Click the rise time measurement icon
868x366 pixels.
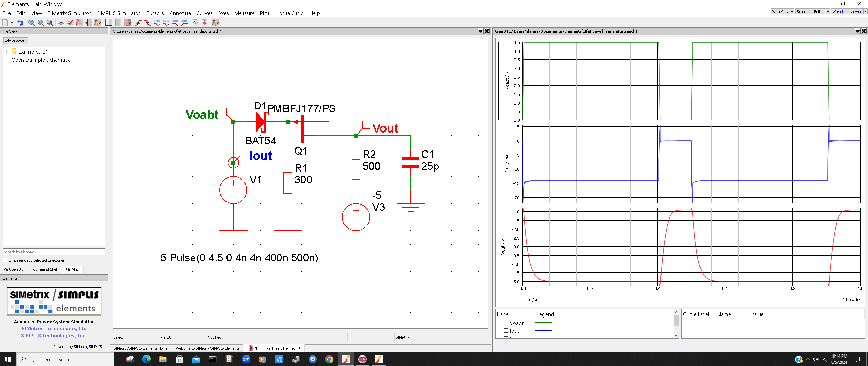[138, 23]
